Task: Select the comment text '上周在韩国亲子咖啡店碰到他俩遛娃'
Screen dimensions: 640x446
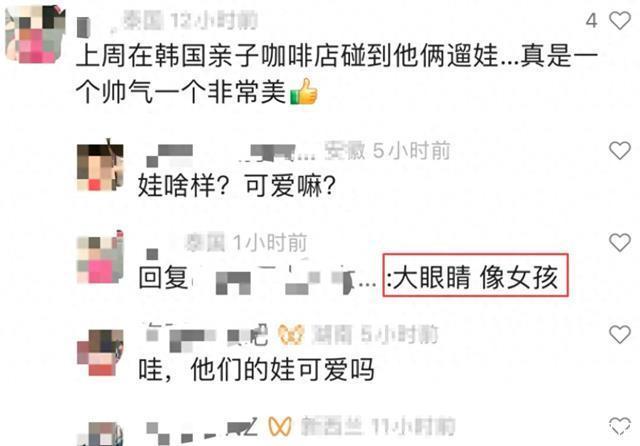Action: [x=287, y=55]
